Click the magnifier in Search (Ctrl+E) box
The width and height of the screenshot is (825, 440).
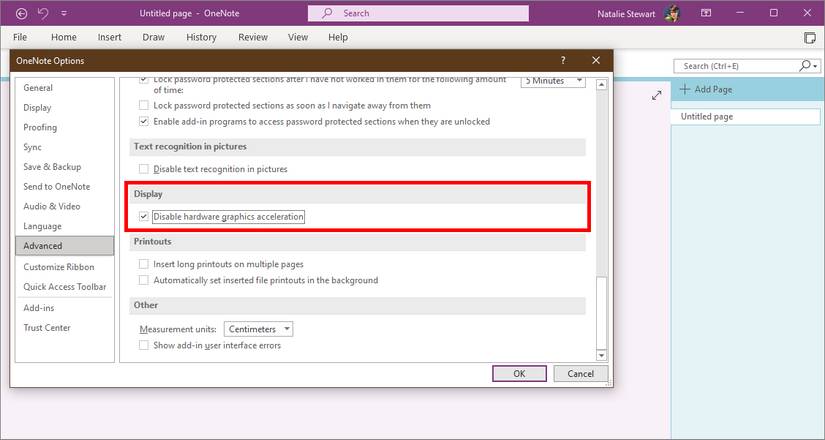pos(805,66)
